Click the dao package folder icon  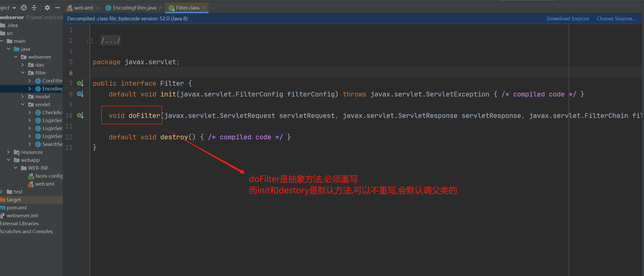coord(31,65)
